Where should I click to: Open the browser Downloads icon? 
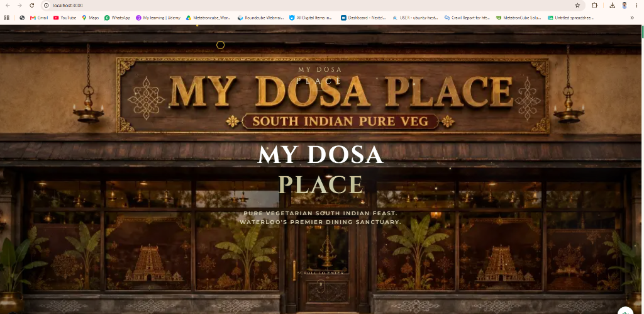[x=612, y=5]
